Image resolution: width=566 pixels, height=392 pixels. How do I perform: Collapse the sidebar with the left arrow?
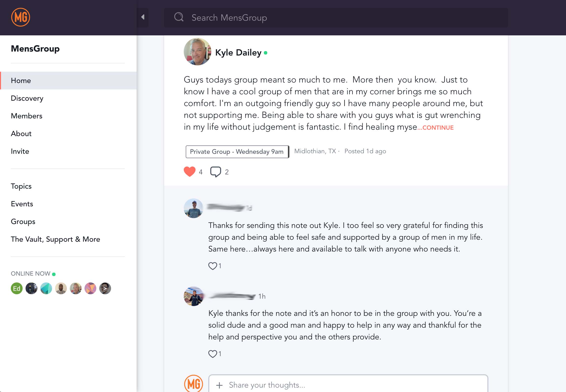pos(143,17)
